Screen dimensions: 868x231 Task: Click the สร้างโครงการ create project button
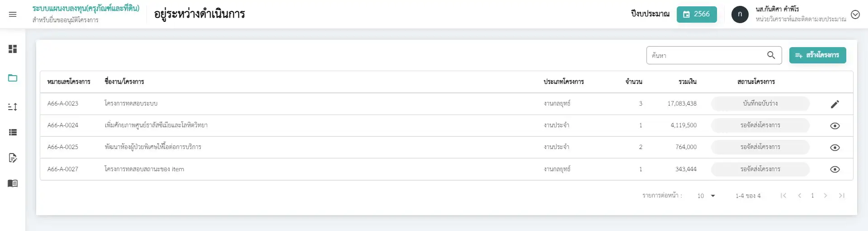coord(817,55)
